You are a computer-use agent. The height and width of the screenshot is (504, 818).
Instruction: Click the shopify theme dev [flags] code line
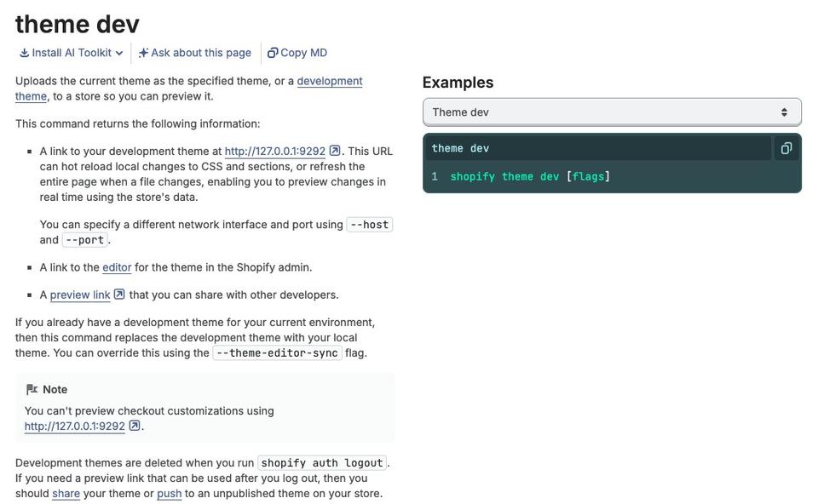pos(530,177)
